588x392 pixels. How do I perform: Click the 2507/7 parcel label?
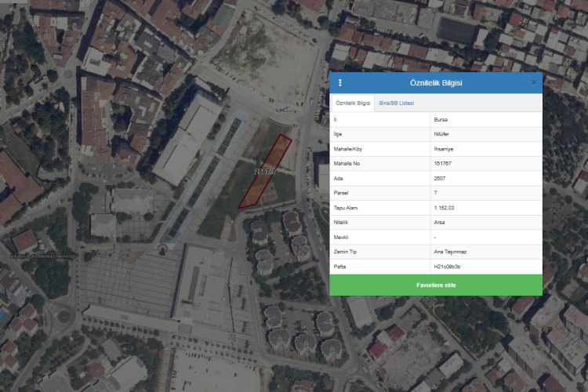click(x=265, y=171)
